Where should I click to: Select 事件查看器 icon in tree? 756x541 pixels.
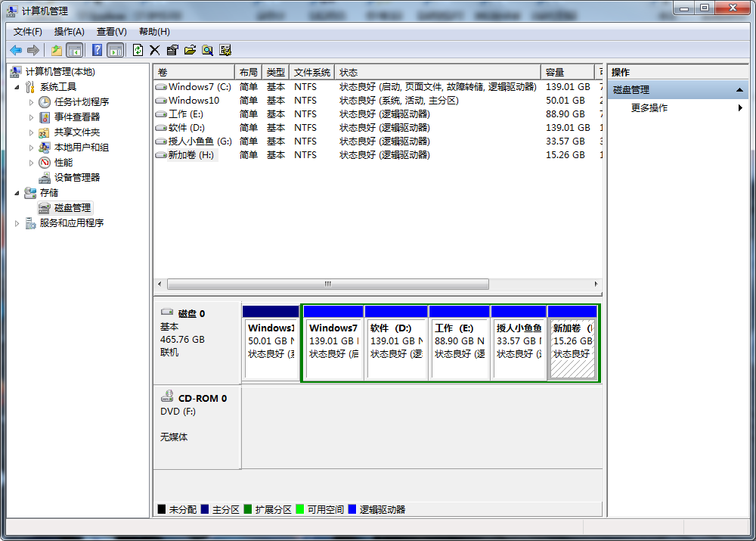(45, 117)
